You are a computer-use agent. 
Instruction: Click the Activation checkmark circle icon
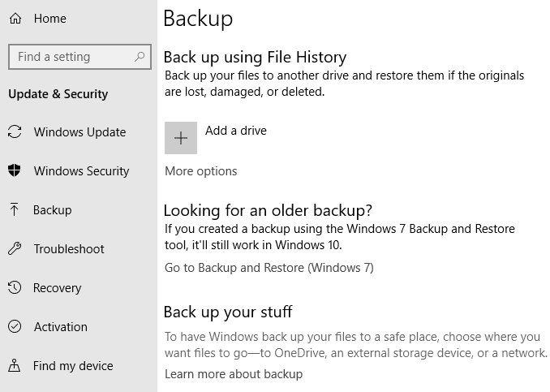click(x=15, y=326)
